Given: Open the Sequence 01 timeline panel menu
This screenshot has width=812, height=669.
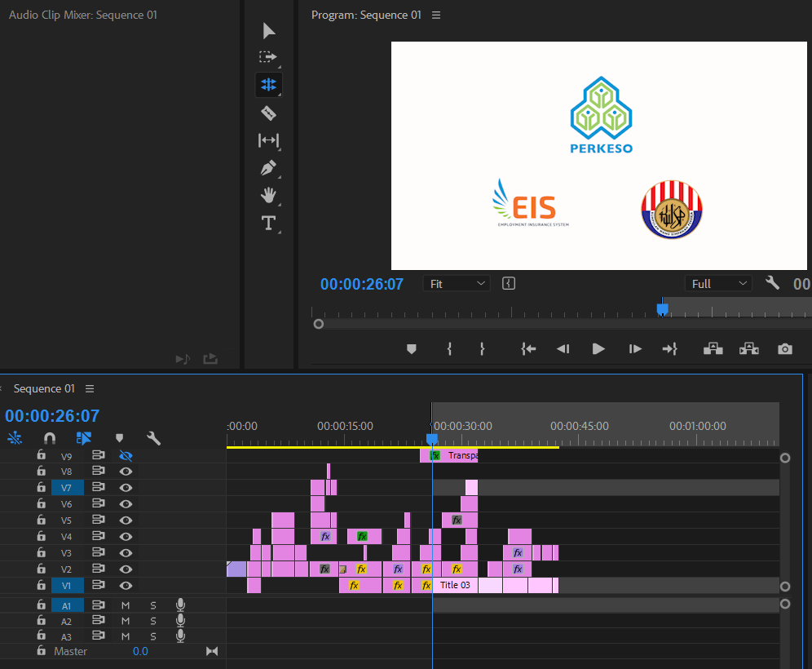Looking at the screenshot, I should coord(90,388).
